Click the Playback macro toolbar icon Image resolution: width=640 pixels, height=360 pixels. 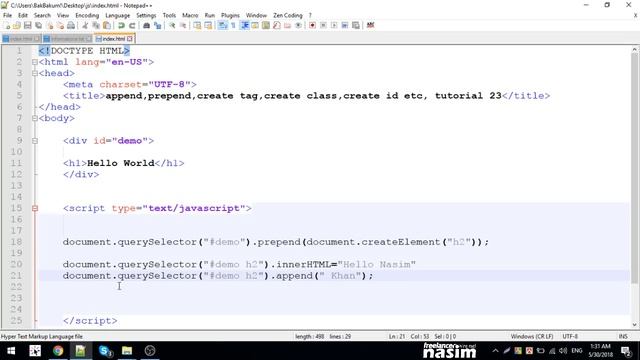334,25
